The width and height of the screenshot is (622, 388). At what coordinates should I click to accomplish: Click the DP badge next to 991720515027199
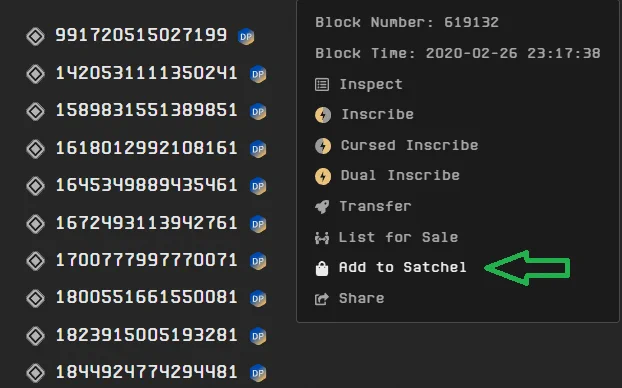pyautogui.click(x=246, y=36)
